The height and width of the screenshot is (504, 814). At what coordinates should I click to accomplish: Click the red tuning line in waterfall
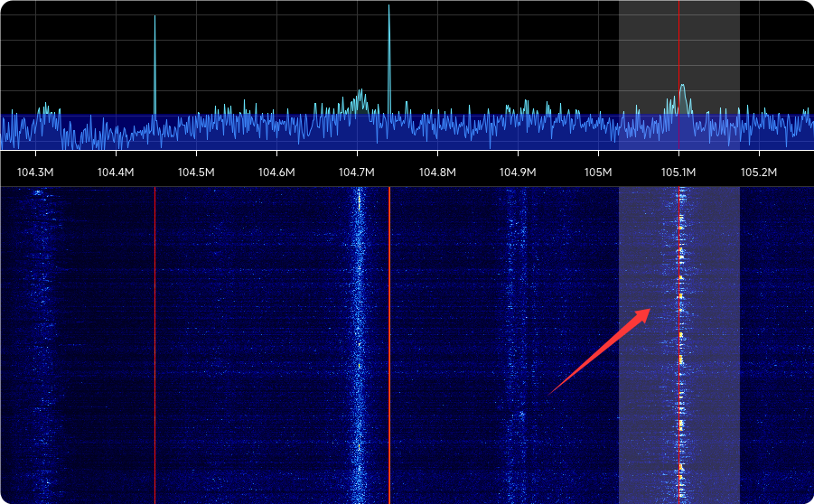(389, 343)
